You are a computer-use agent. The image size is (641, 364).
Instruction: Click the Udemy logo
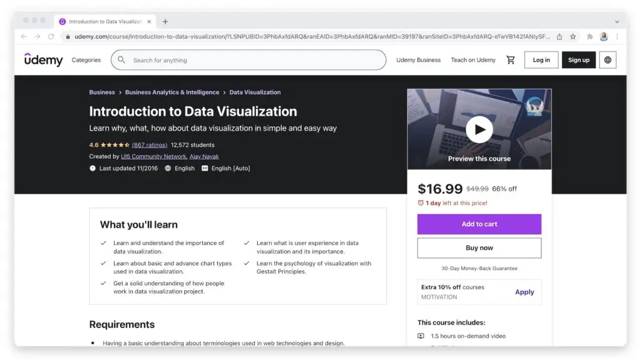pos(43,59)
